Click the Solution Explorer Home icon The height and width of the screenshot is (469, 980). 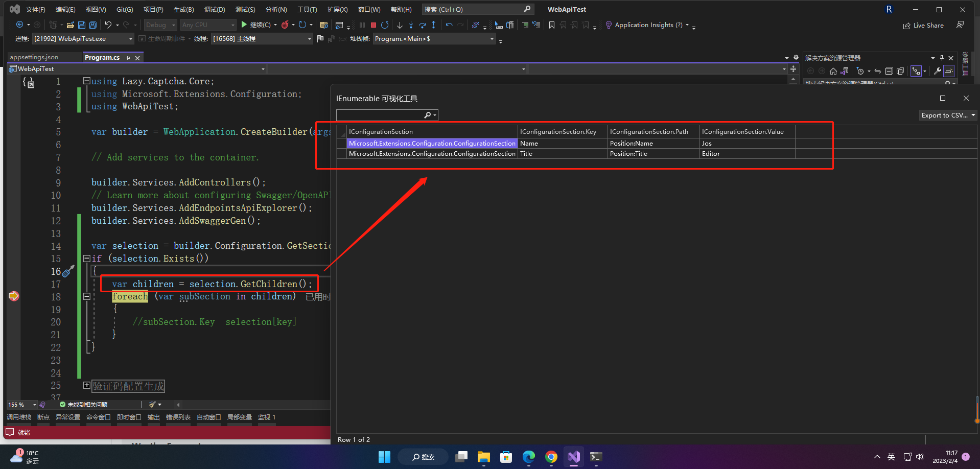pos(833,71)
